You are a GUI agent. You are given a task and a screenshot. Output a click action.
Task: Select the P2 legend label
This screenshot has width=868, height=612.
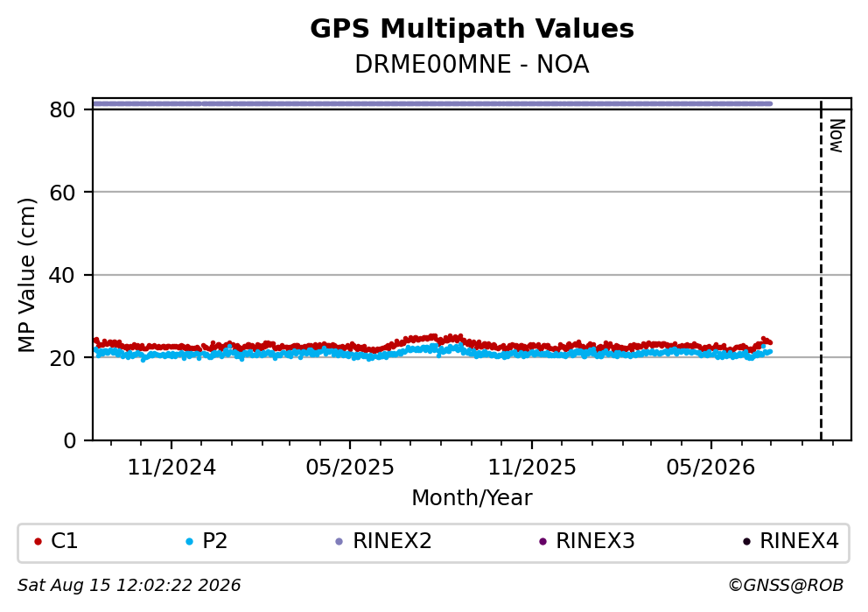click(214, 541)
